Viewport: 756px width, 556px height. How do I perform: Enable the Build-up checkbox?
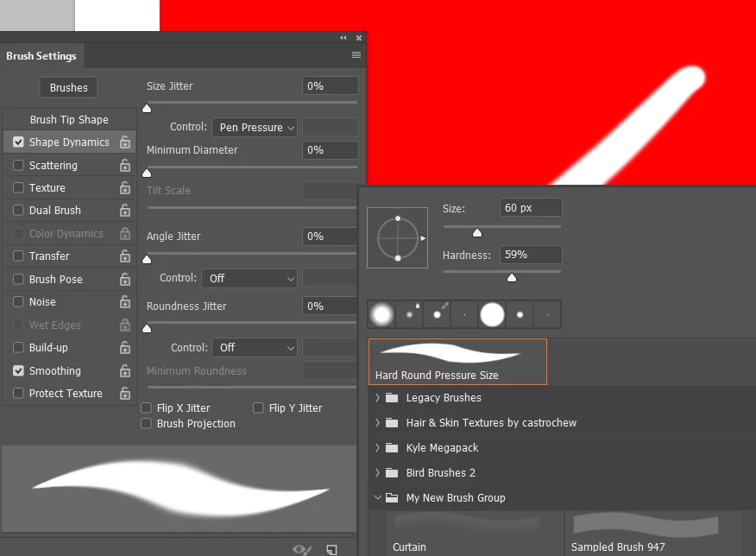[x=18, y=348]
